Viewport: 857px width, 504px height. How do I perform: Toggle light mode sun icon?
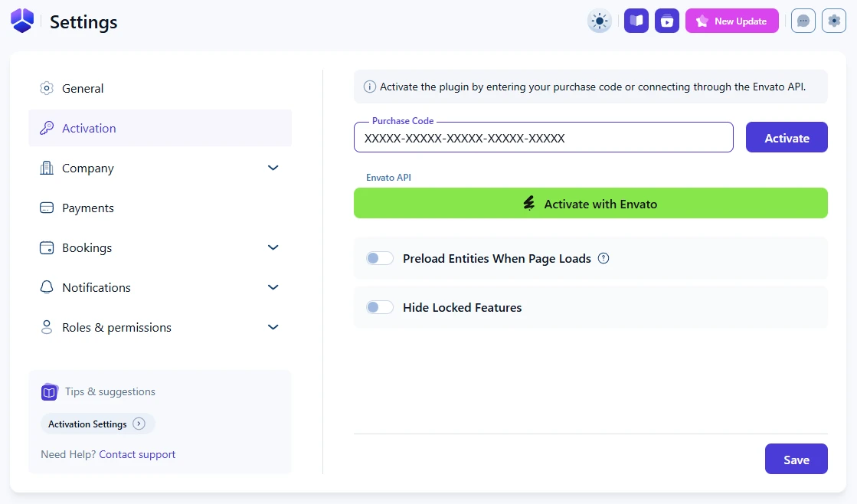(599, 21)
